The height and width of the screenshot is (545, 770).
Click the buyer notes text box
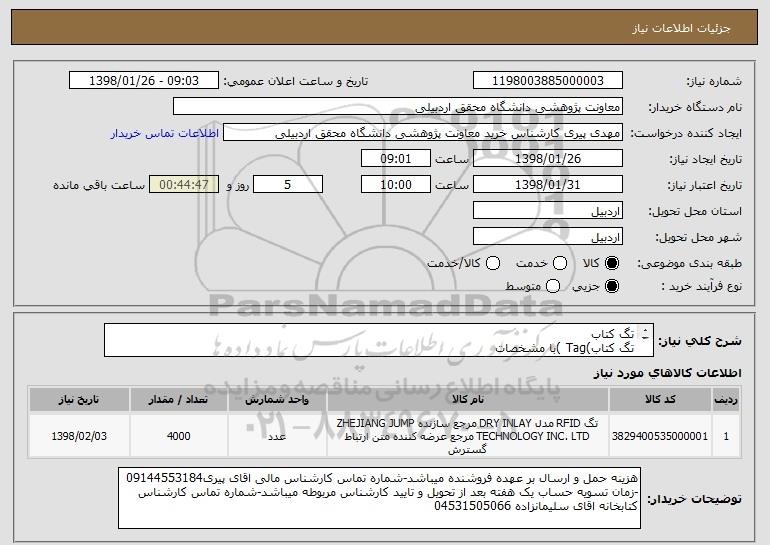pyautogui.click(x=380, y=498)
